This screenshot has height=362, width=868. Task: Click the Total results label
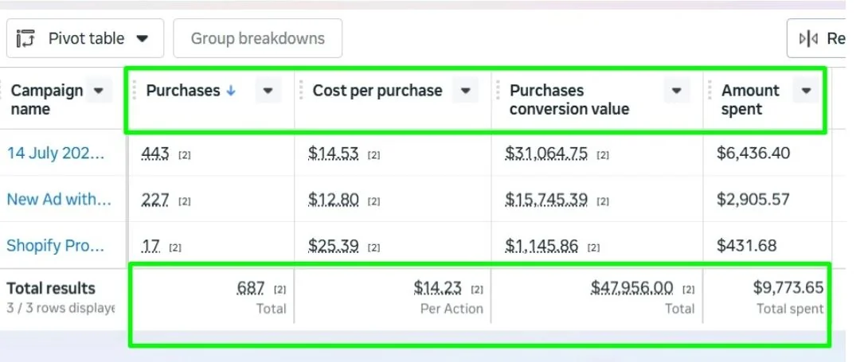click(51, 288)
